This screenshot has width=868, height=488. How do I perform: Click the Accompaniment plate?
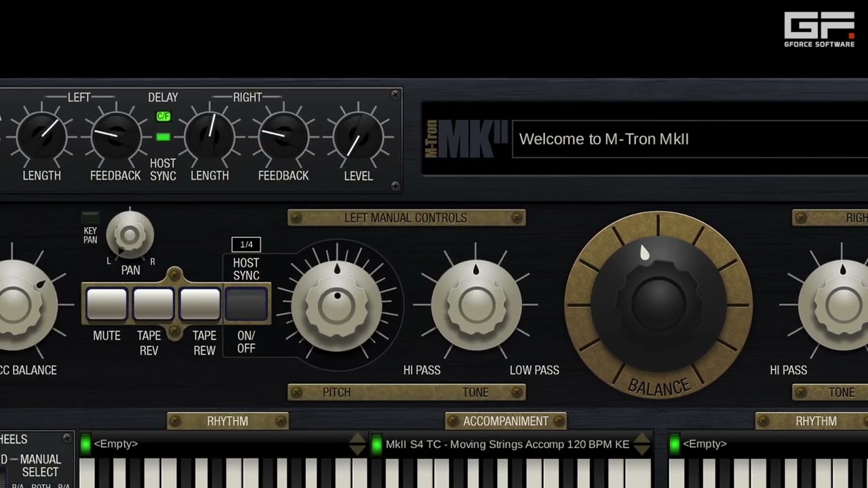click(506, 421)
